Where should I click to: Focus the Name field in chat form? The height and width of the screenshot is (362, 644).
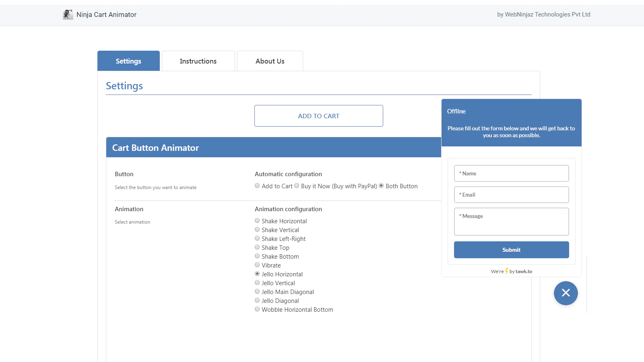511,173
